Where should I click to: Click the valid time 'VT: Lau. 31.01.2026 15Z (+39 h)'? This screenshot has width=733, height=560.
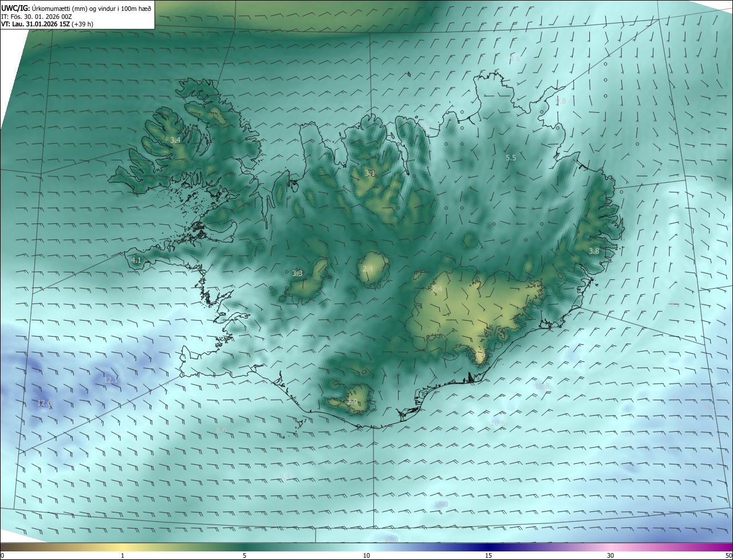[x=48, y=24]
